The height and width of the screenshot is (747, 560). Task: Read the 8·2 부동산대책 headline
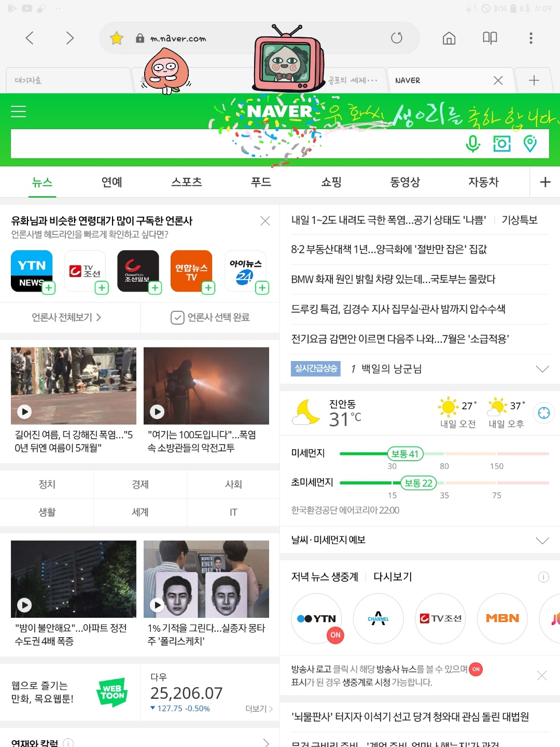click(389, 250)
